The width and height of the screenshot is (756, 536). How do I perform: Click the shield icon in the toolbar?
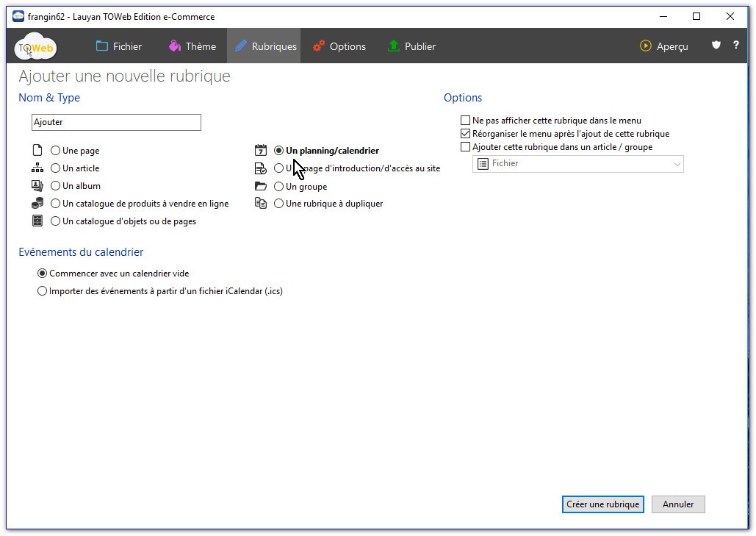click(716, 46)
